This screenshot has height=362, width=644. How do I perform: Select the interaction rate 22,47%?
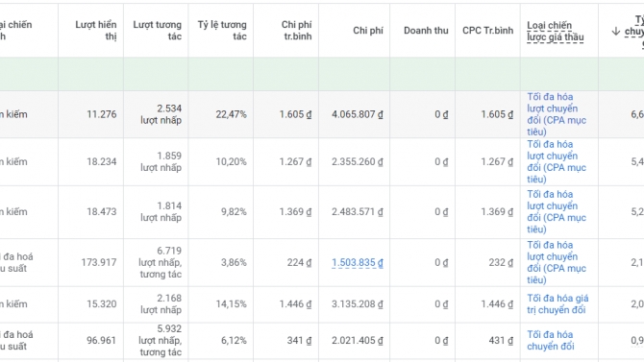(232, 114)
